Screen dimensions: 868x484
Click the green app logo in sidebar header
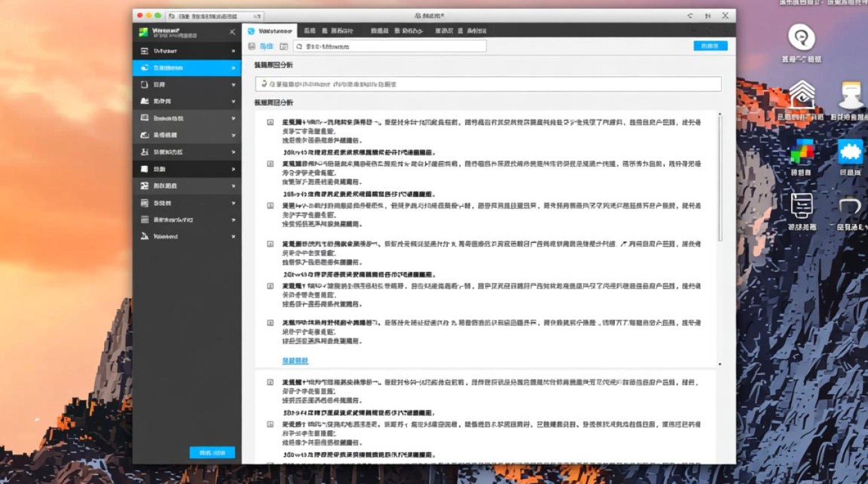(x=143, y=32)
